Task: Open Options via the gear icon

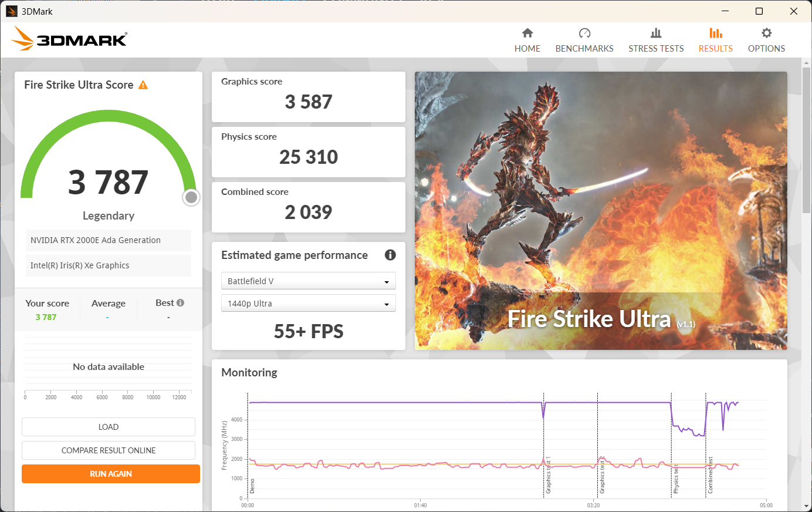Action: pos(766,33)
